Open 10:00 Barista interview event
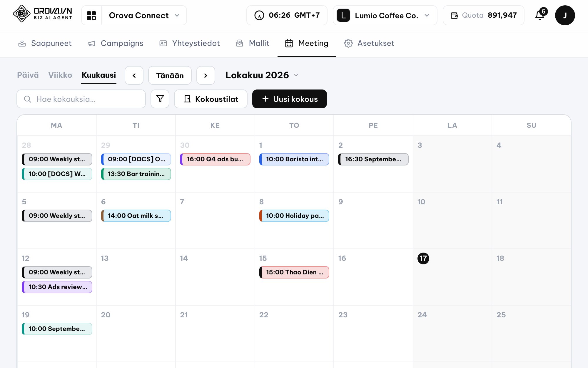The width and height of the screenshot is (588, 368). pyautogui.click(x=294, y=159)
